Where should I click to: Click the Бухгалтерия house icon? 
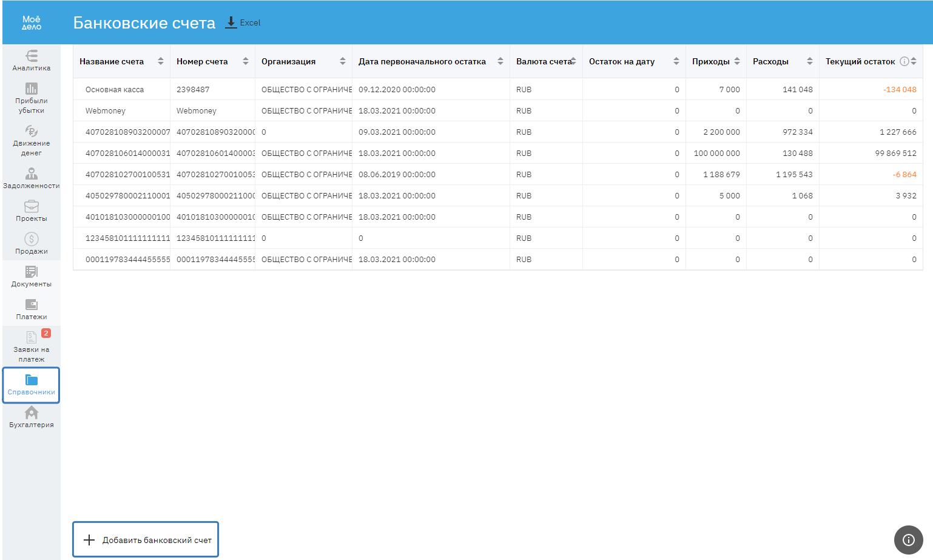pyautogui.click(x=32, y=413)
